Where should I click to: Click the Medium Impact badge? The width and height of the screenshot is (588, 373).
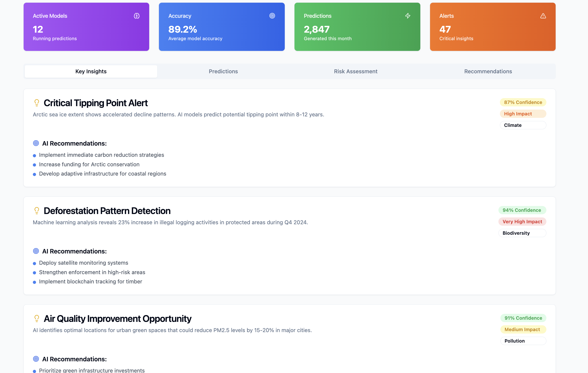523,329
